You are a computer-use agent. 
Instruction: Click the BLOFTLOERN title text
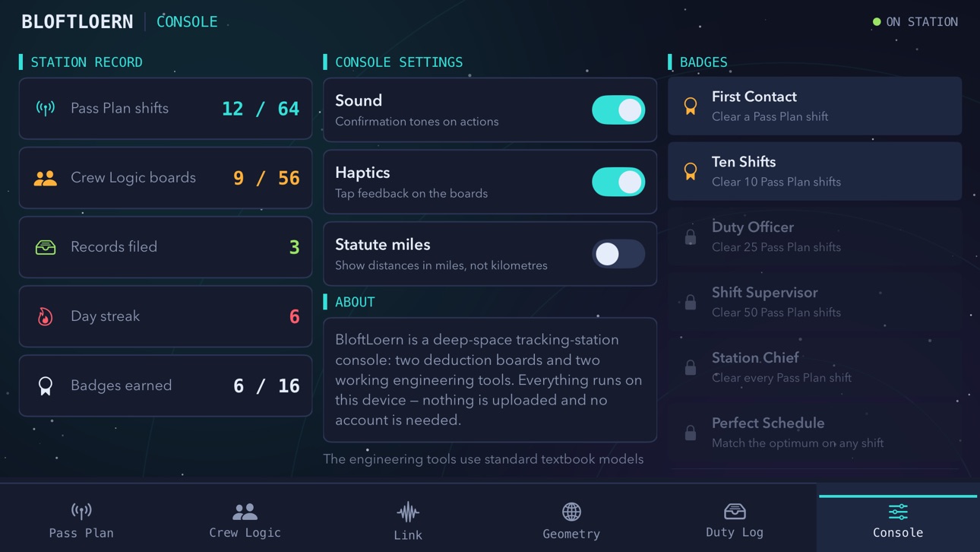(x=77, y=22)
